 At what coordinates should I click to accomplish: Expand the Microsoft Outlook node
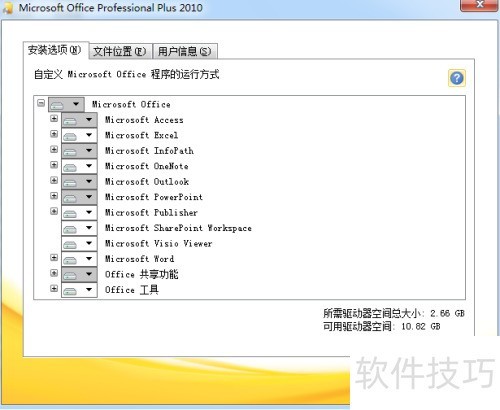(x=54, y=180)
